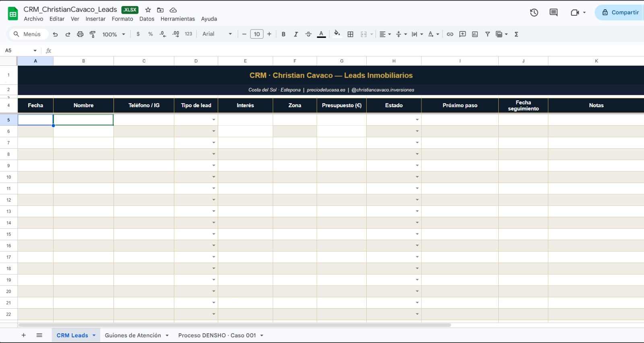Open the Ayuda menu
Viewport: 644px width, 343px height.
[x=209, y=19]
